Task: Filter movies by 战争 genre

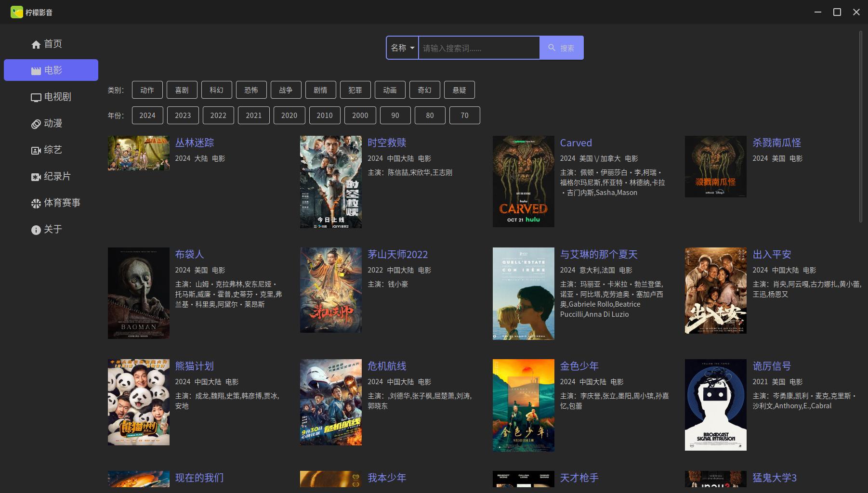Action: 286,90
